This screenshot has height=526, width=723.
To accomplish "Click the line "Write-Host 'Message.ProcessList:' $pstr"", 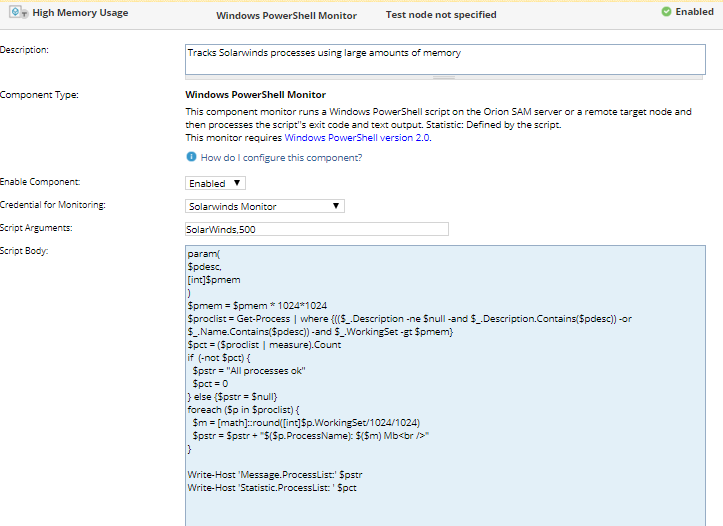I will click(x=275, y=475).
